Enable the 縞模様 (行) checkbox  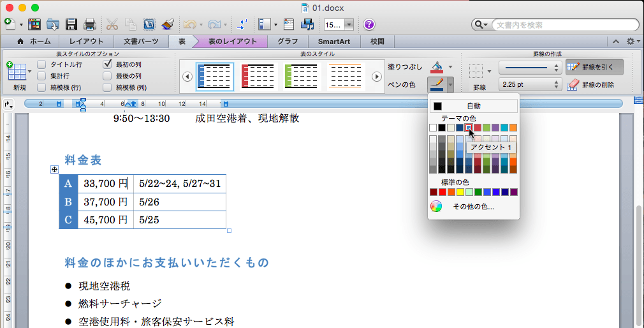41,87
